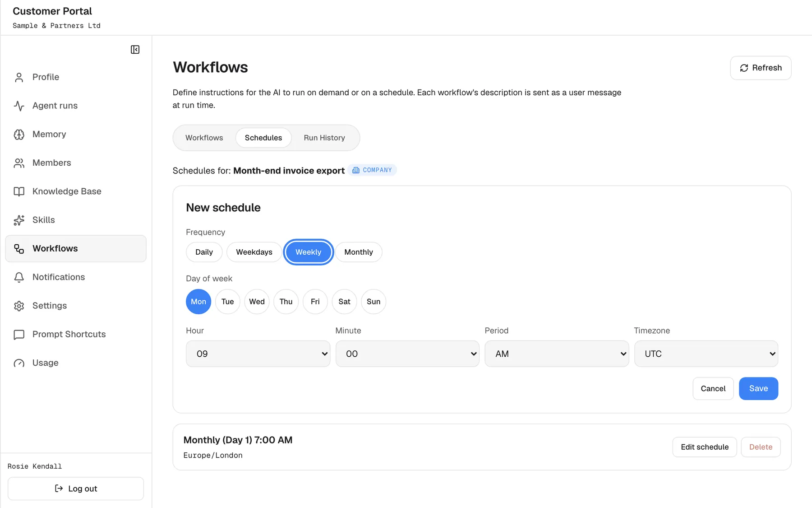Select Daily frequency option
Screen dimensions: 812x508
tap(204, 252)
